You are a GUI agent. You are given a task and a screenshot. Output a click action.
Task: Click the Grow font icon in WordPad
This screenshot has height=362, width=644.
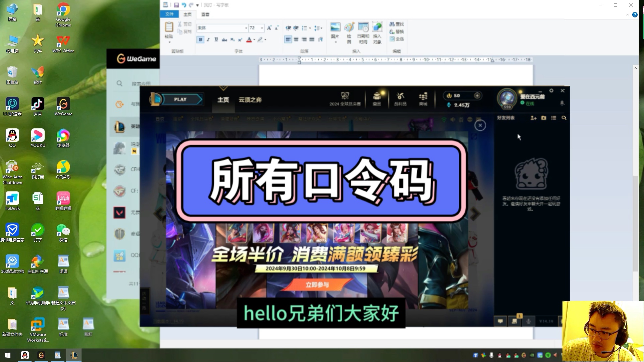coord(269,28)
